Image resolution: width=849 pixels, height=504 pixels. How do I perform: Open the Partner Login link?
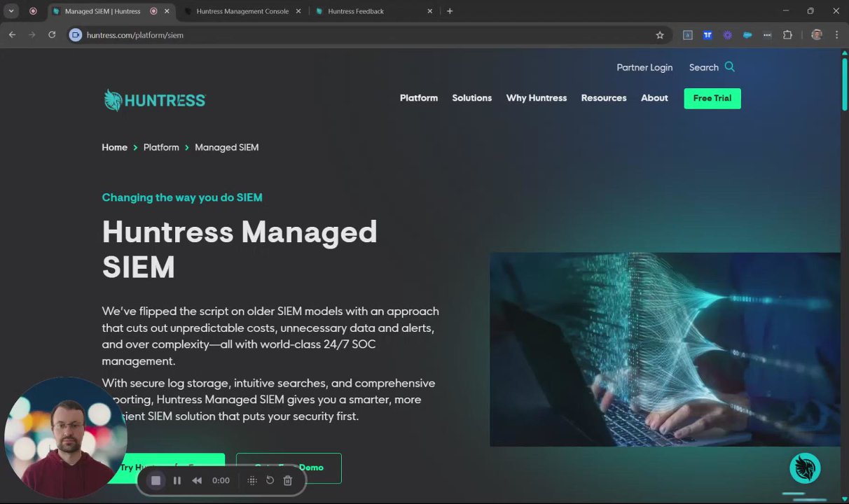[644, 67]
